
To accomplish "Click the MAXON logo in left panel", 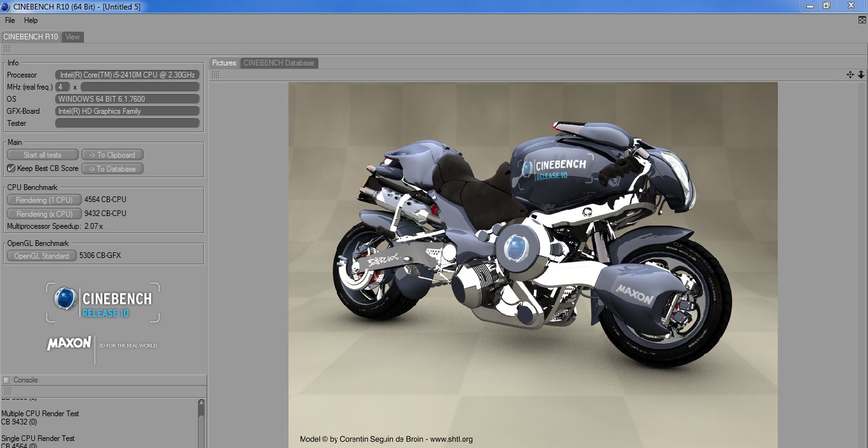I will pyautogui.click(x=69, y=343).
